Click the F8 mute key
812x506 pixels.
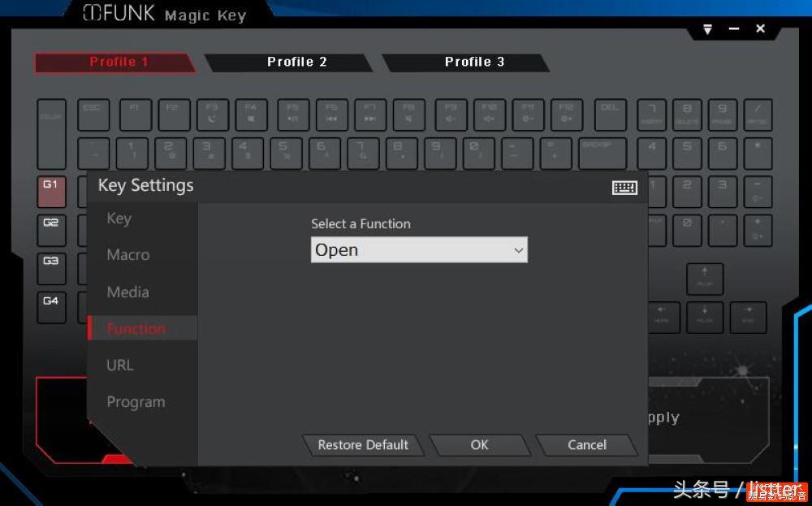point(409,115)
